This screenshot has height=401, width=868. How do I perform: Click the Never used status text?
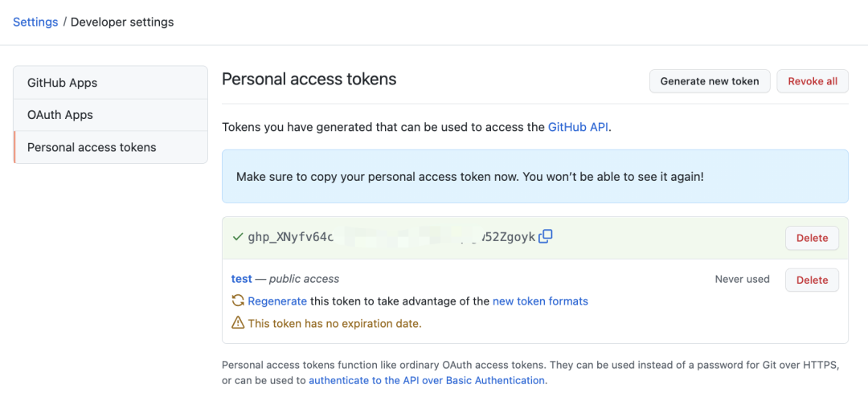pyautogui.click(x=742, y=280)
